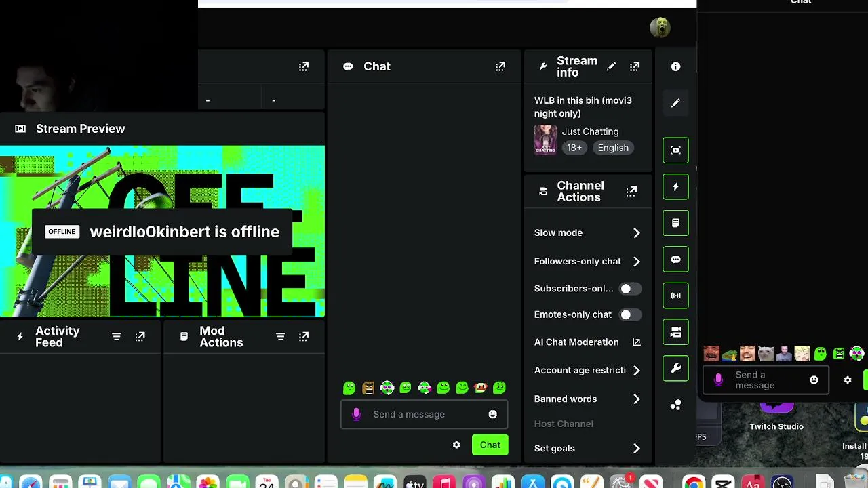Viewport: 868px width, 488px height.
Task: Click the sidebar pencil edit icon
Action: [x=675, y=103]
